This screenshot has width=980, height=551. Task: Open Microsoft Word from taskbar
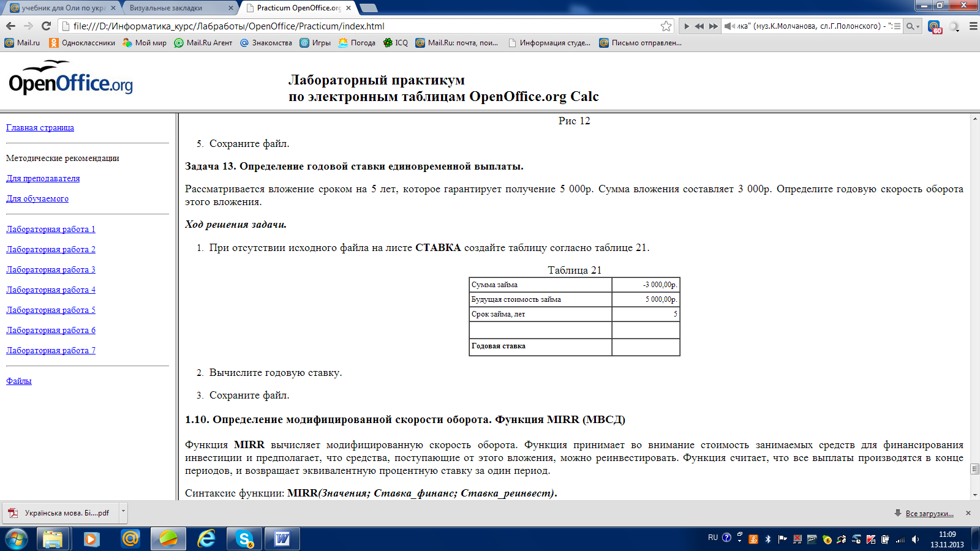pos(282,539)
